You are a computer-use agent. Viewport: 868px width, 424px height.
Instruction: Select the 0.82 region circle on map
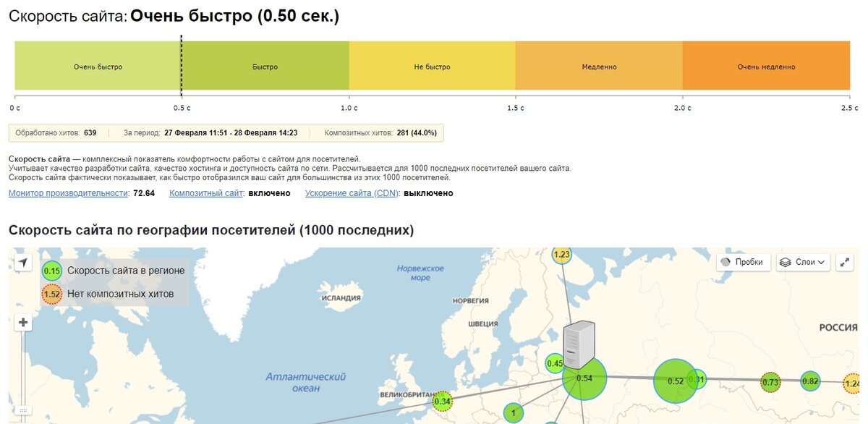pyautogui.click(x=810, y=381)
